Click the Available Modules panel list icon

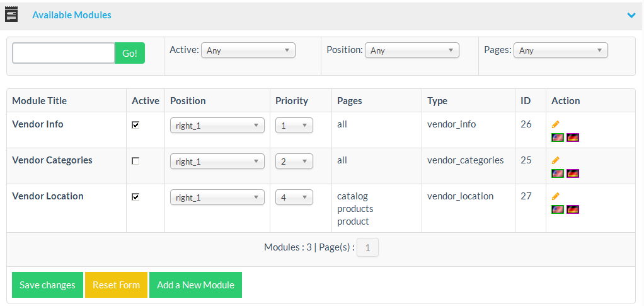[11, 15]
